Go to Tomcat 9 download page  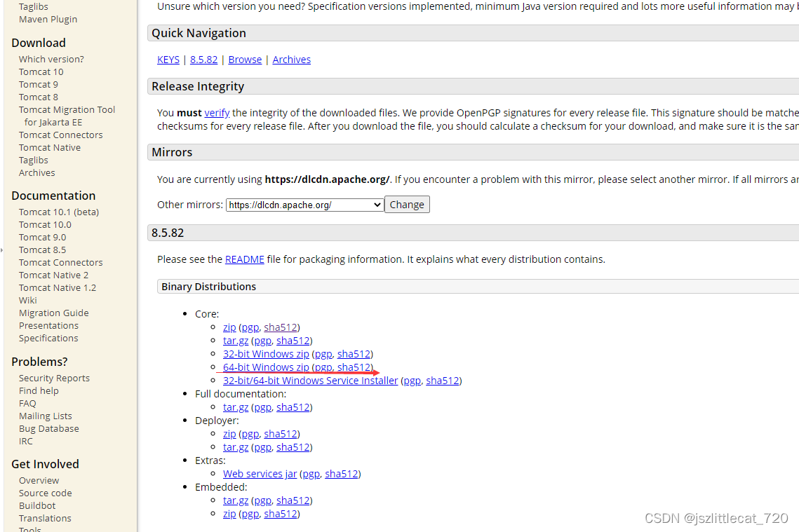(x=38, y=85)
